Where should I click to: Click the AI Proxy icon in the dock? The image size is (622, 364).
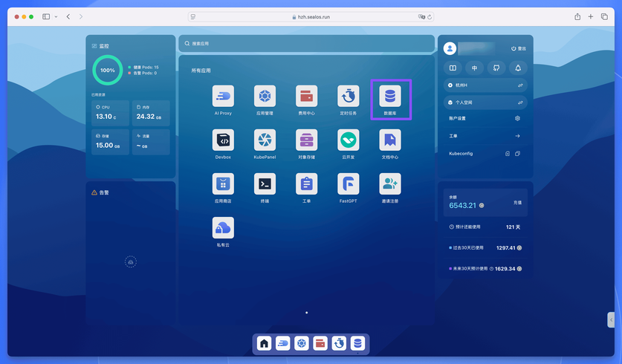tap(283, 343)
